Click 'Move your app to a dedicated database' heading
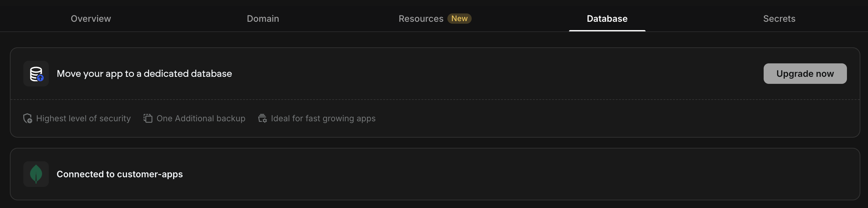The height and width of the screenshot is (208, 868). coord(144,74)
